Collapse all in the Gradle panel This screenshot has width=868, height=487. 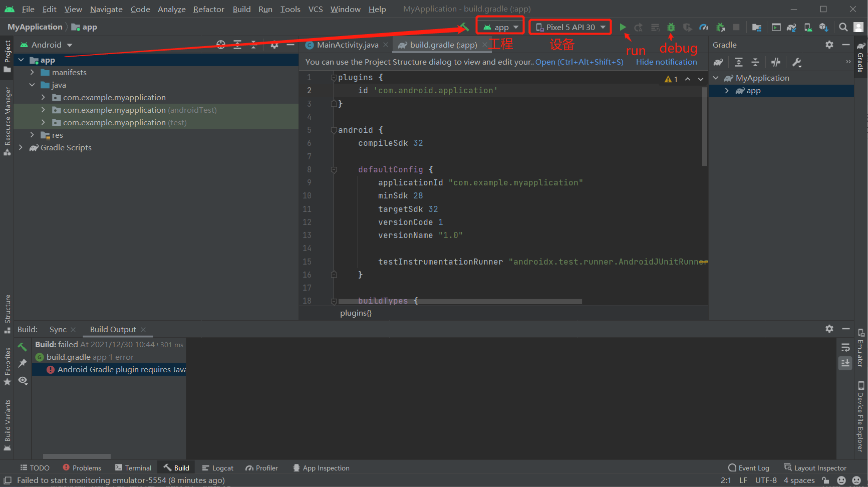click(755, 62)
